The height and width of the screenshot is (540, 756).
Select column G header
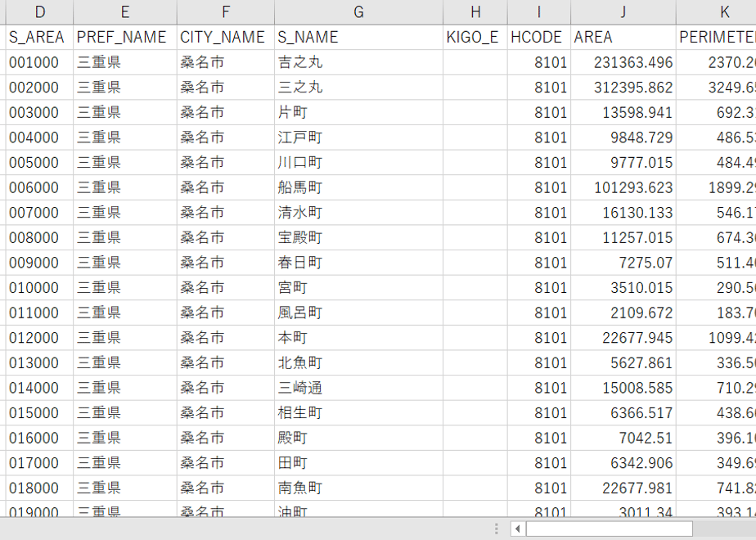coord(358,12)
